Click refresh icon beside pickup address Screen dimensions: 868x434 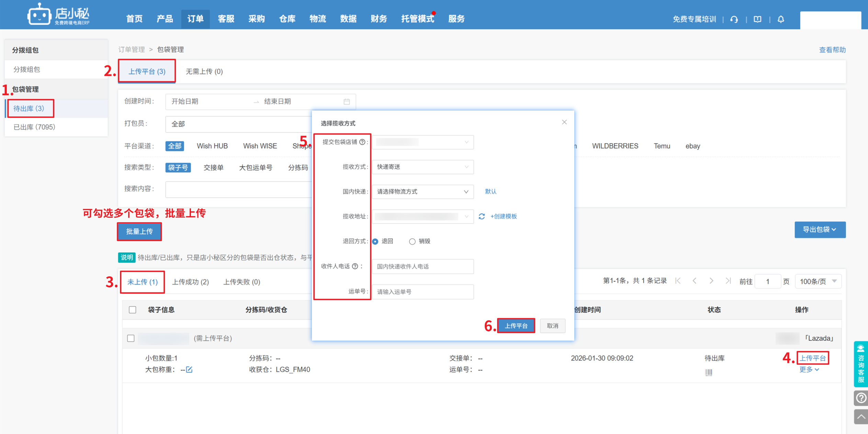(482, 216)
